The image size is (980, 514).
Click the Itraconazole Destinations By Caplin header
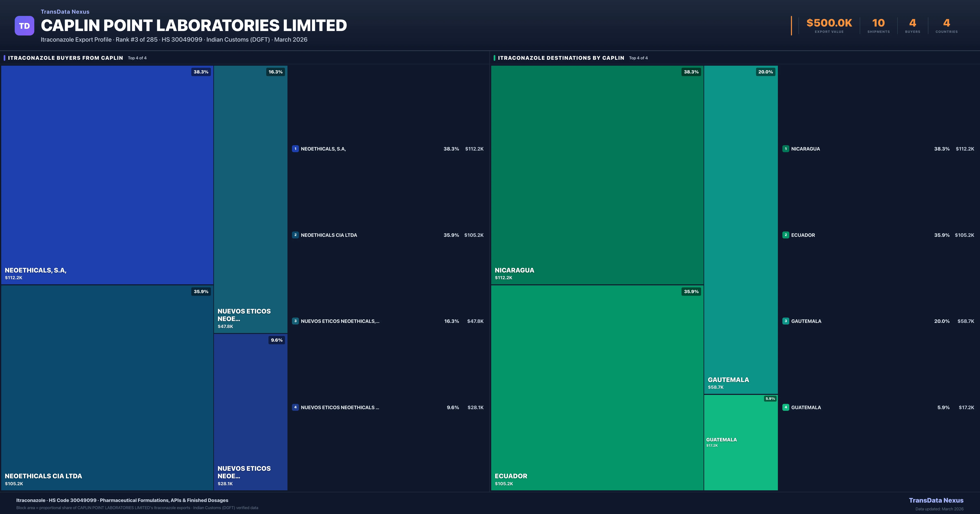(561, 58)
